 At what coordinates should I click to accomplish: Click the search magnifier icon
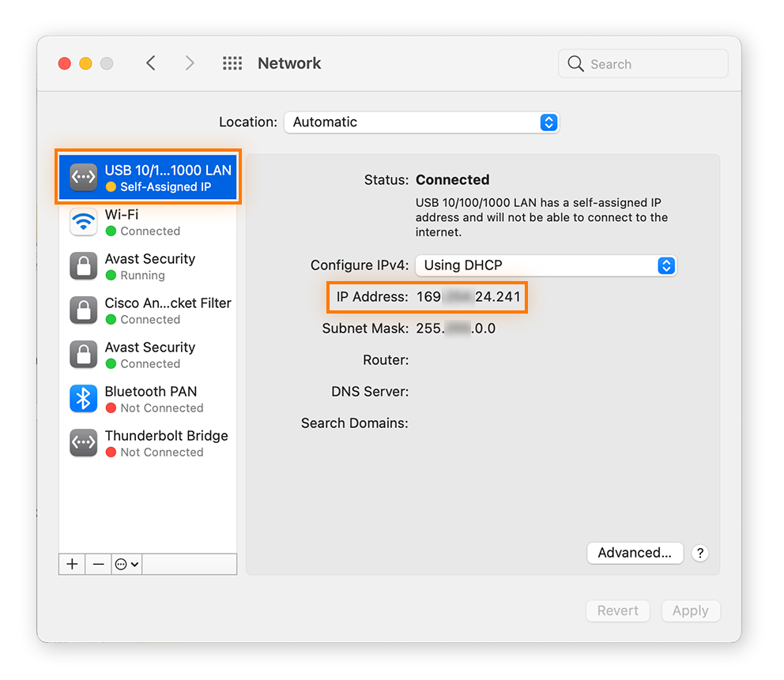575,63
